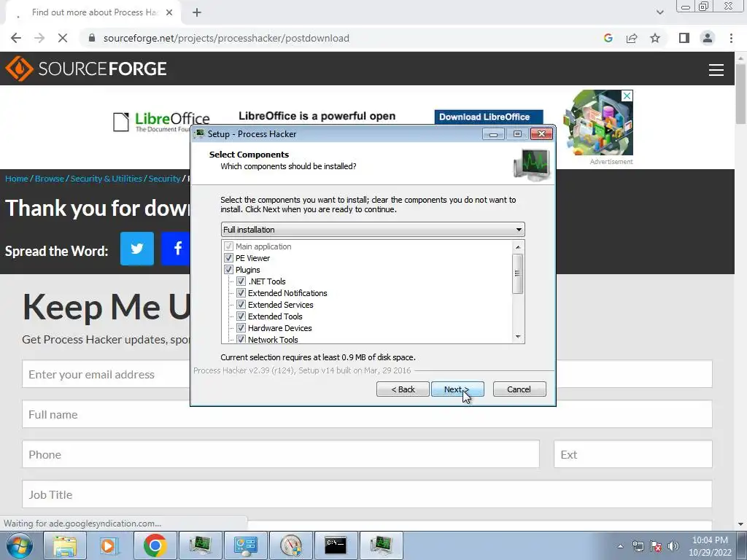Open the Security breadcrumb link
747x560 pixels.
coord(164,179)
